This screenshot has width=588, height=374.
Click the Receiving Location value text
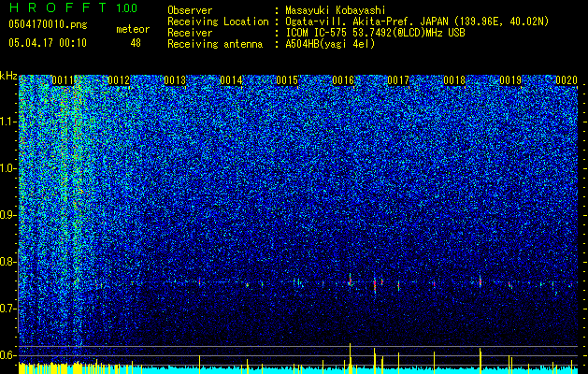pyautogui.click(x=417, y=22)
